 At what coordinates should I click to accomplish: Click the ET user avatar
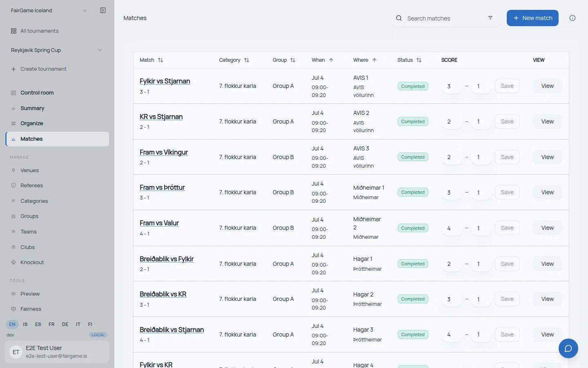(16, 352)
